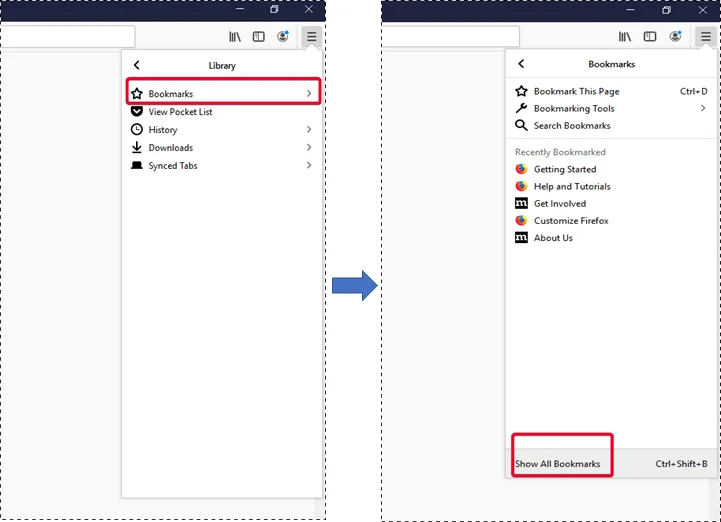Click the Search Bookmarks magnifier icon
721x522 pixels.
click(x=521, y=125)
